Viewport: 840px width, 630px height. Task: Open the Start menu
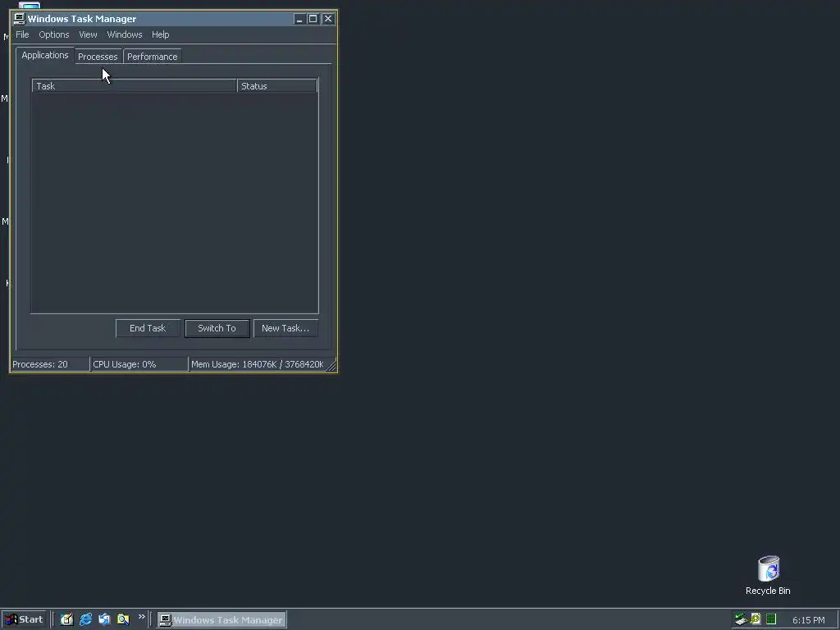pyautogui.click(x=25, y=619)
